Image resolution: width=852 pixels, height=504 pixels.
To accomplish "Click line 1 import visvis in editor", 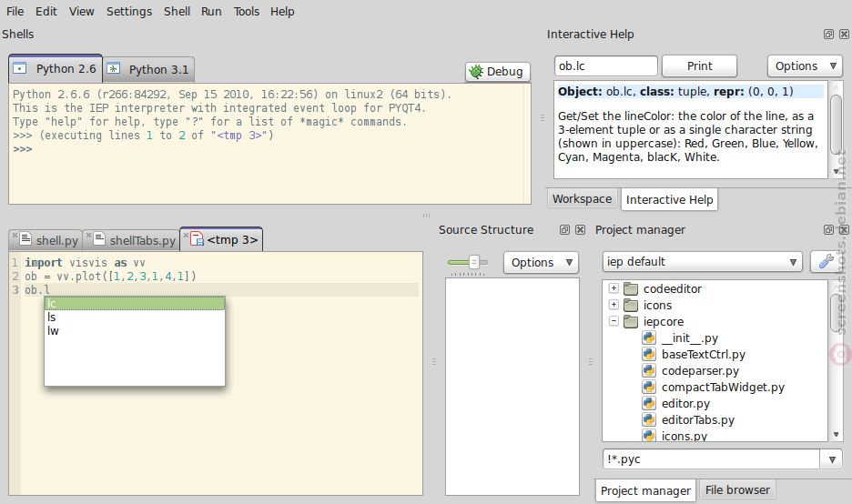I will (85, 262).
